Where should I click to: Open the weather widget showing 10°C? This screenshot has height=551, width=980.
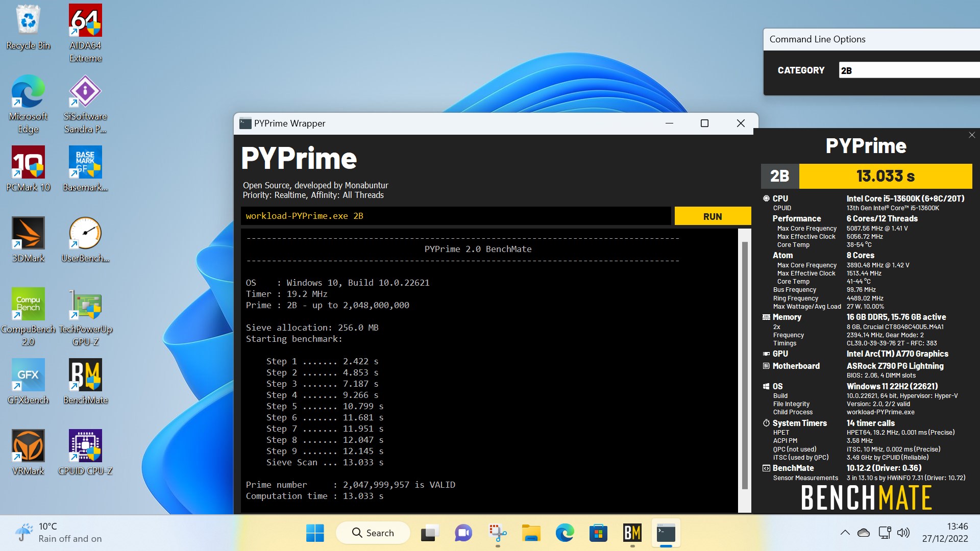pos(58,533)
